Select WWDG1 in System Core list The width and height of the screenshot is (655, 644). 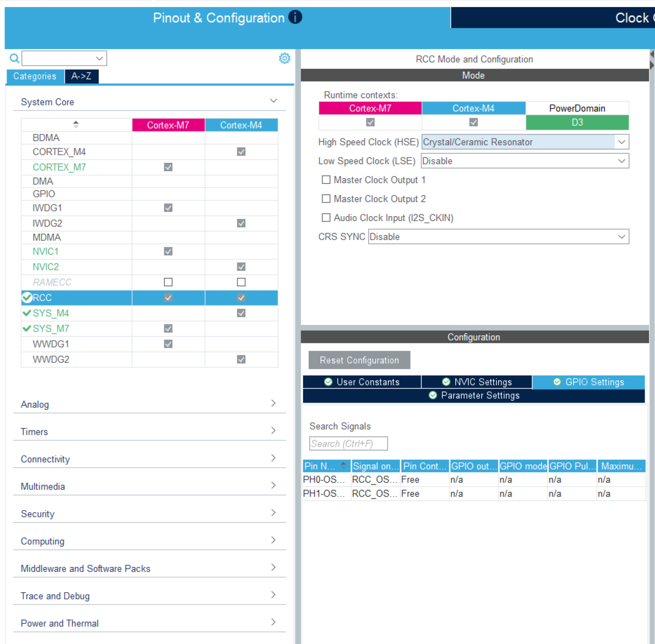(51, 344)
